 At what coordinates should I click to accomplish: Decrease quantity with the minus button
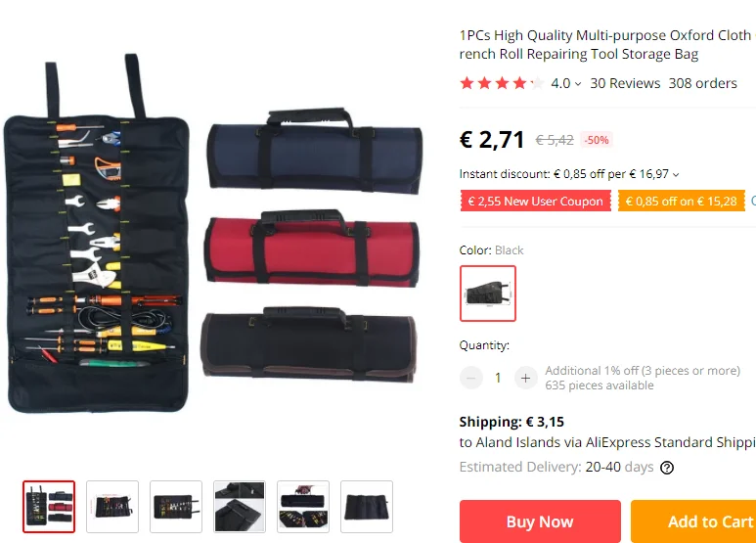(x=471, y=378)
